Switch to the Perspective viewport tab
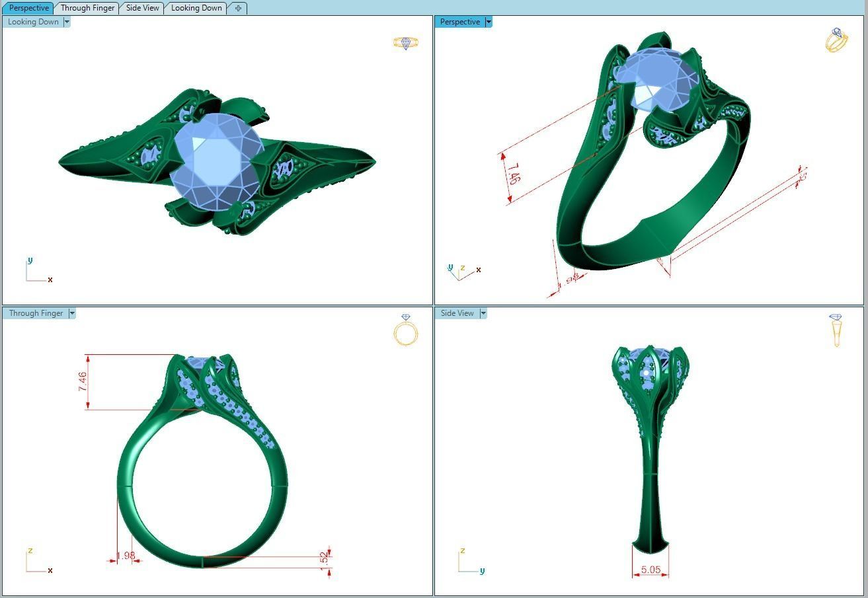 coord(28,8)
